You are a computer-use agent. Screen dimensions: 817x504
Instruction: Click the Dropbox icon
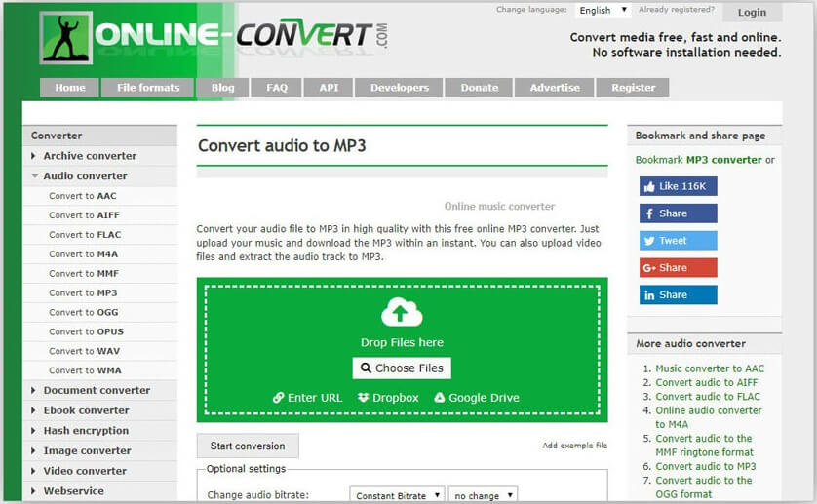[x=364, y=398]
